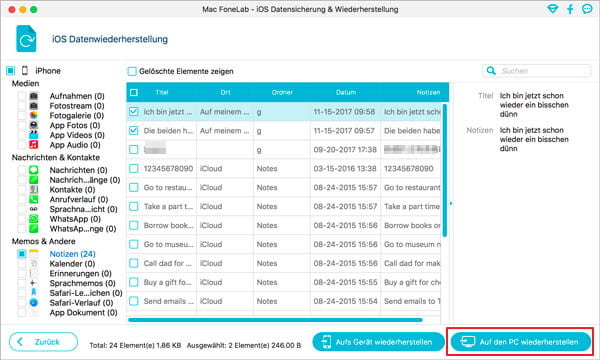Click the Erinnerungen icon
Screen dimensions: 600x360
pos(34,274)
